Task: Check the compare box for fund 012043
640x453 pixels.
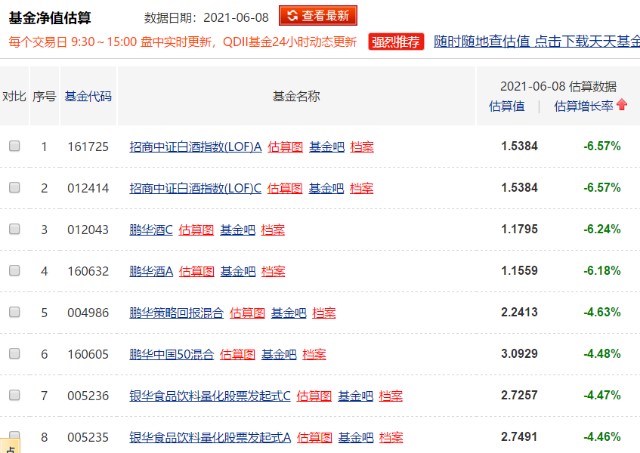Action: [15, 229]
